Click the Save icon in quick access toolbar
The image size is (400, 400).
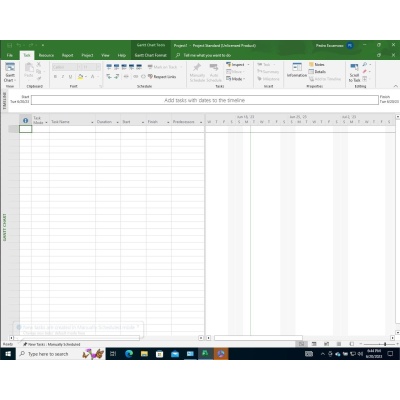(x=10, y=45)
